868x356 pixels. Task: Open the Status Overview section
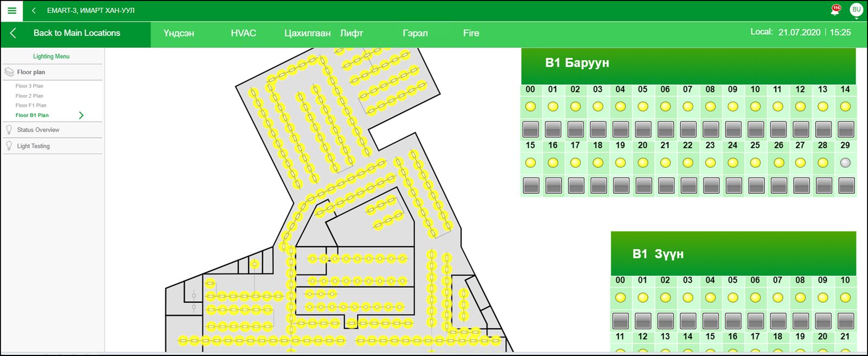coord(38,130)
